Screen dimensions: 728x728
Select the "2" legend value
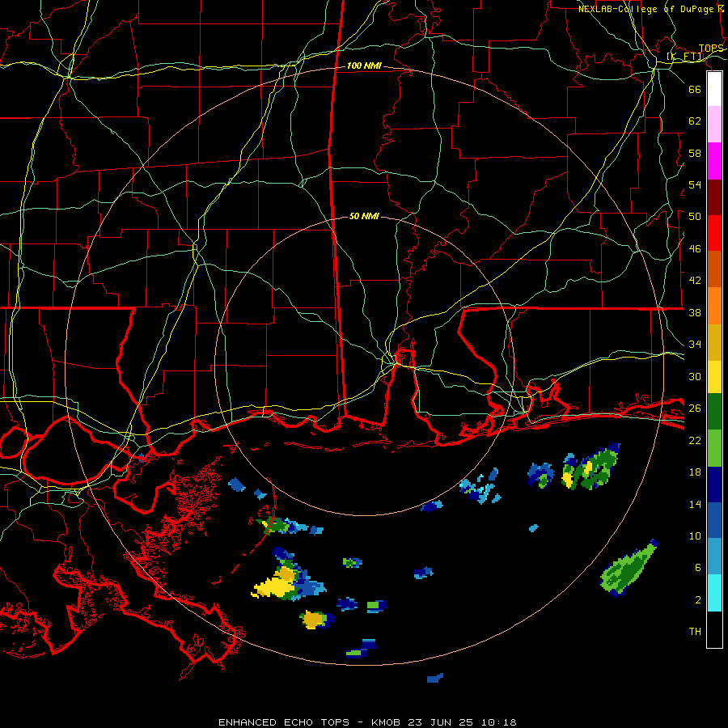698,599
